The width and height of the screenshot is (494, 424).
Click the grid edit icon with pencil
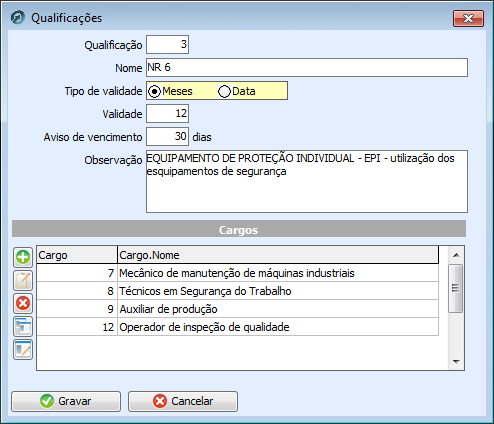(23, 350)
